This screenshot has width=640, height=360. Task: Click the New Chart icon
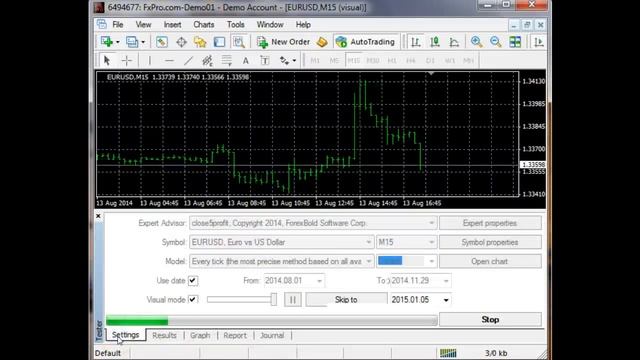click(107, 42)
